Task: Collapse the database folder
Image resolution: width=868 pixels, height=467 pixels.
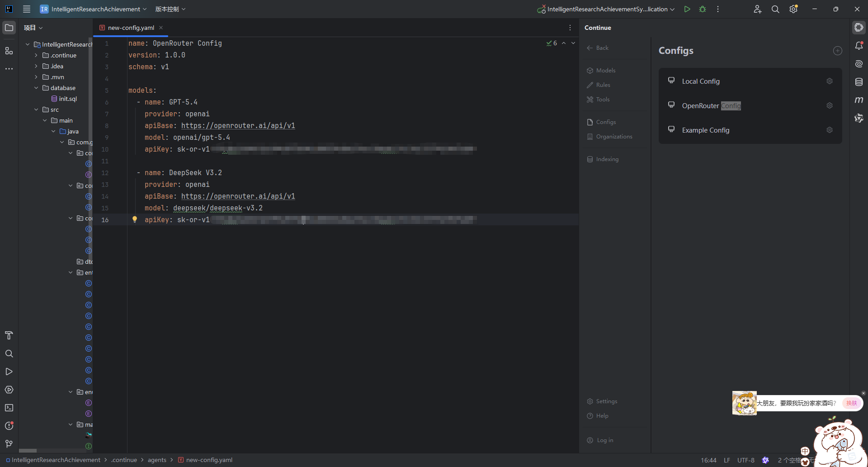Action: click(x=36, y=88)
